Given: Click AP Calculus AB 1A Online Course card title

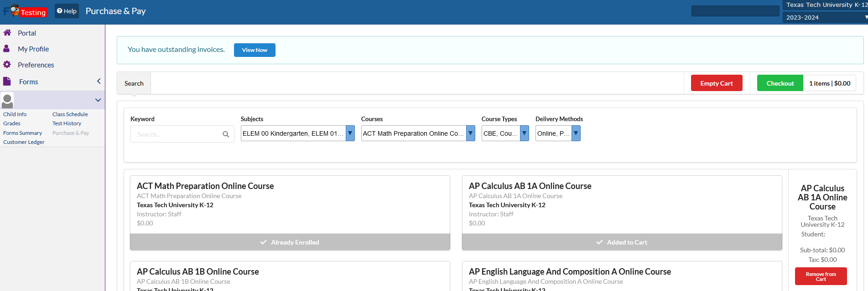Looking at the screenshot, I should 530,186.
